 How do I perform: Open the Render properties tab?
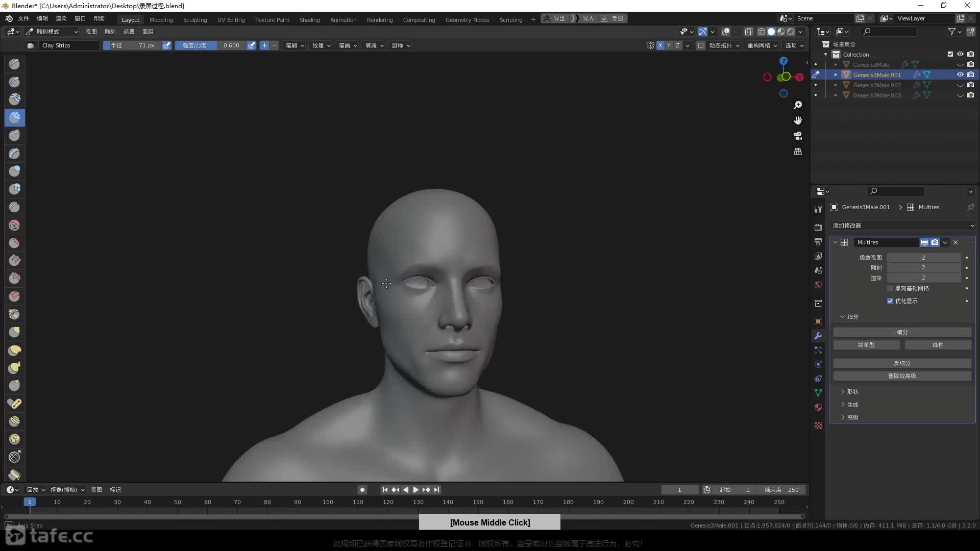point(818,227)
